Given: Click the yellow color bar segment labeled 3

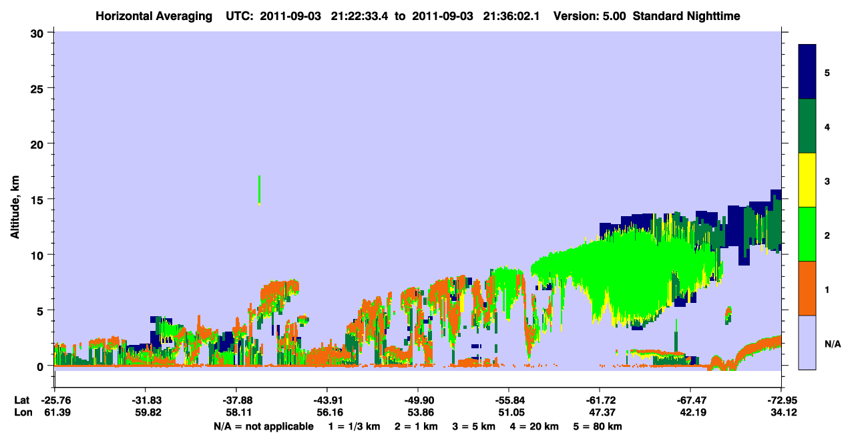Looking at the screenshot, I should tap(807, 180).
